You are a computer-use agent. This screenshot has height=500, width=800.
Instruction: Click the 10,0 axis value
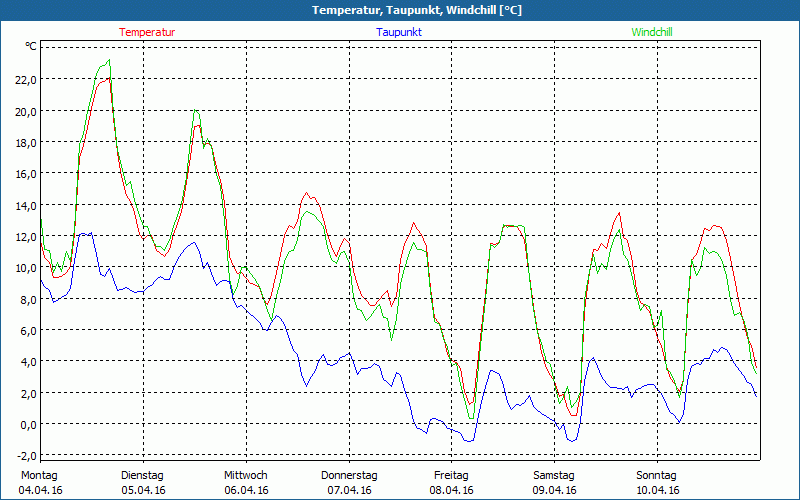[x=26, y=268]
